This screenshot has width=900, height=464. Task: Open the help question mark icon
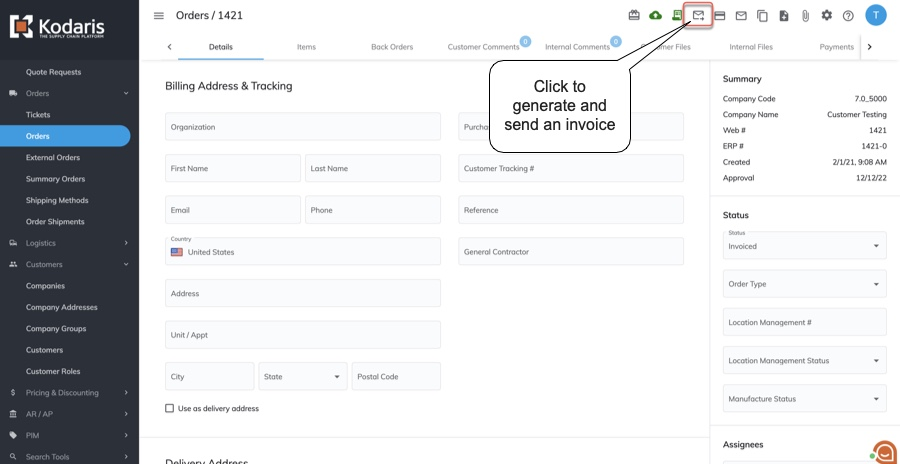coord(848,16)
